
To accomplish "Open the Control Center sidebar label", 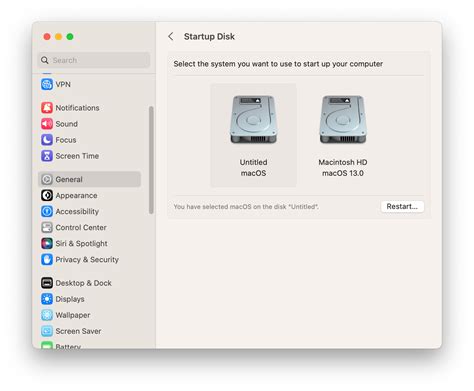I will coord(81,228).
